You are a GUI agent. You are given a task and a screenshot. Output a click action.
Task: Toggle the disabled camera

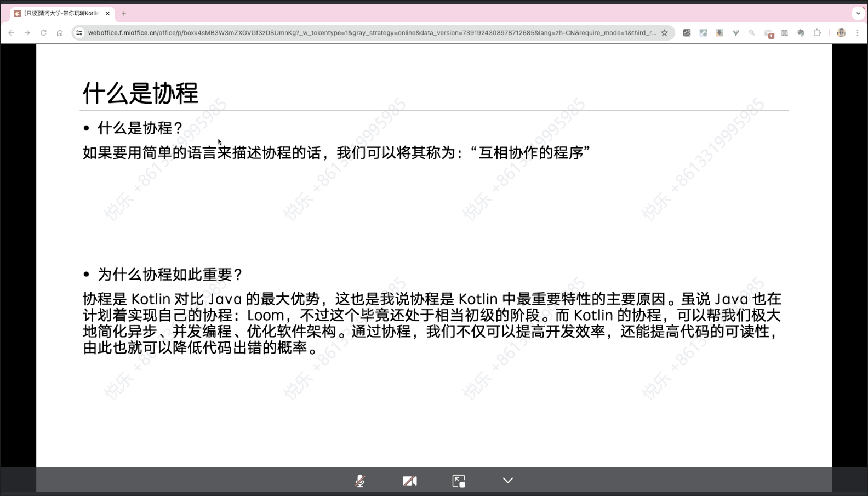click(409, 481)
